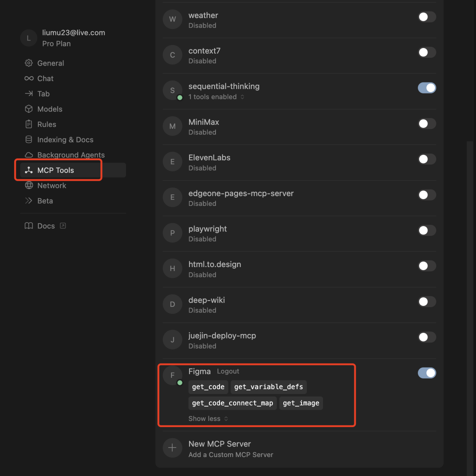Enable the playwright server toggle
The image size is (476, 476).
[427, 230]
